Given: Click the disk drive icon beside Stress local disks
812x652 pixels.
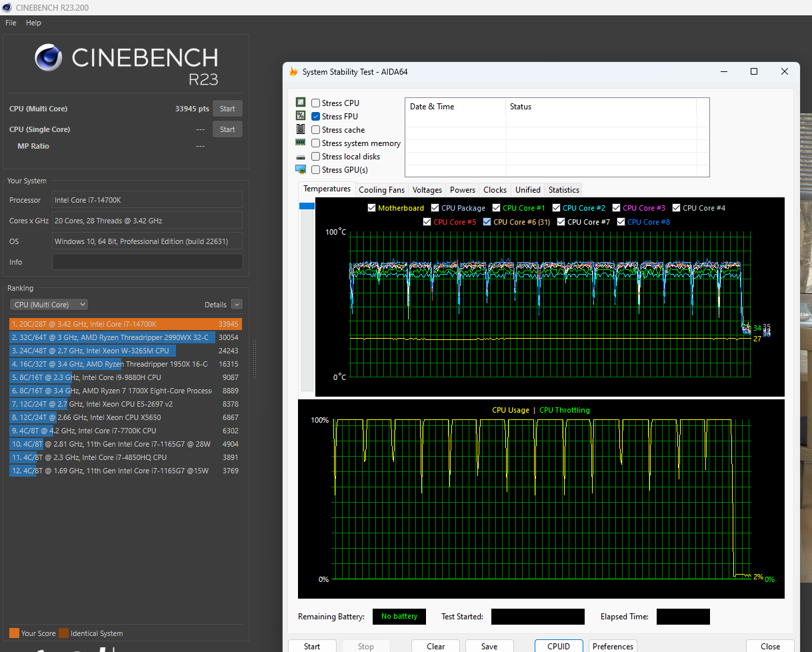Looking at the screenshot, I should tap(301, 157).
